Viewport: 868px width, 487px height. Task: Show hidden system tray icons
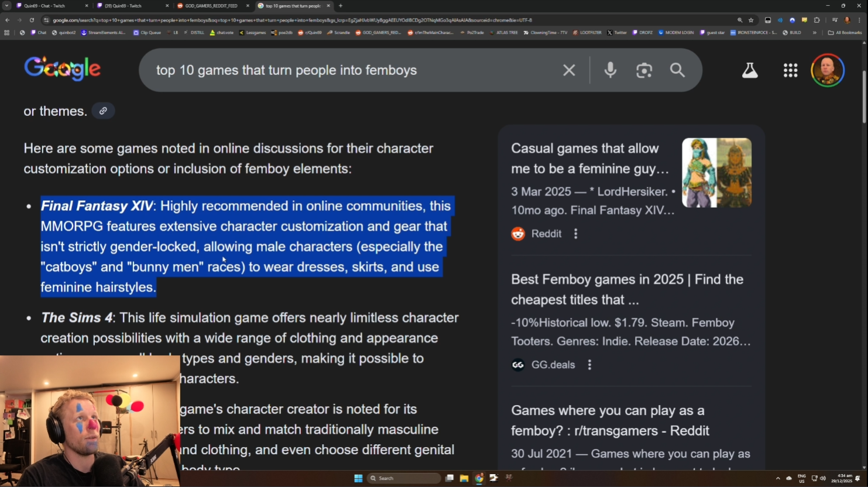(x=778, y=478)
